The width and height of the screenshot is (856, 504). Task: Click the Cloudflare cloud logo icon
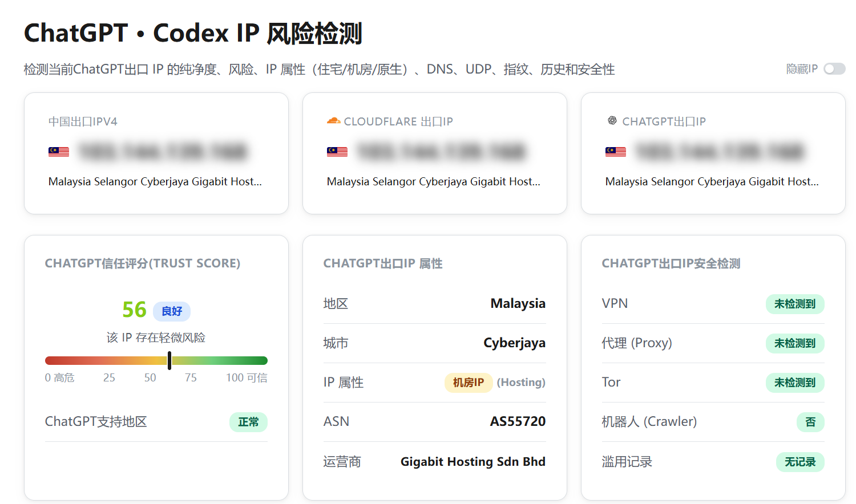coord(333,121)
